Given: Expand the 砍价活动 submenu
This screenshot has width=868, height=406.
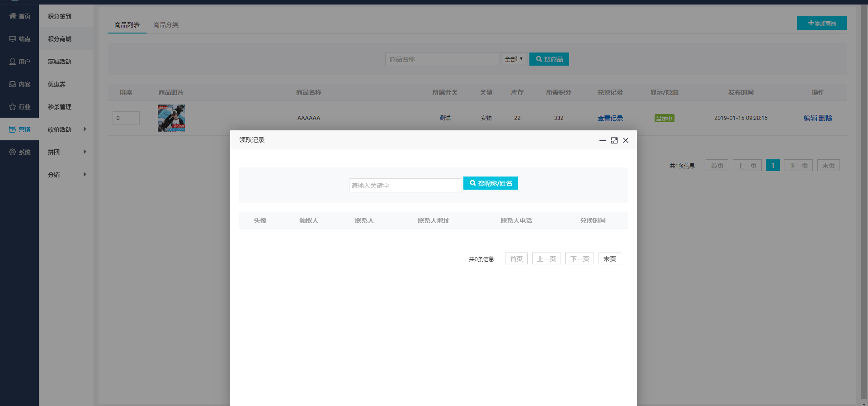Looking at the screenshot, I should [x=85, y=129].
